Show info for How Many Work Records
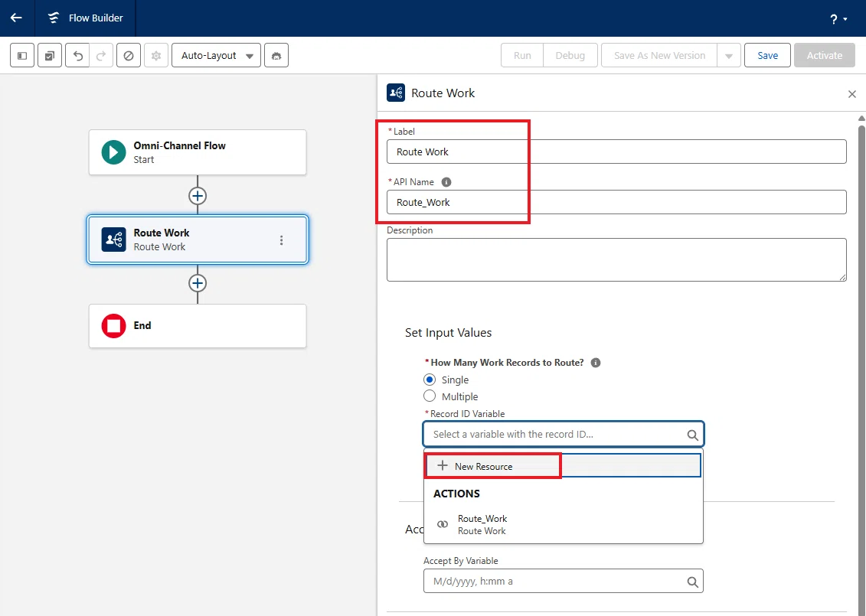 tap(596, 363)
